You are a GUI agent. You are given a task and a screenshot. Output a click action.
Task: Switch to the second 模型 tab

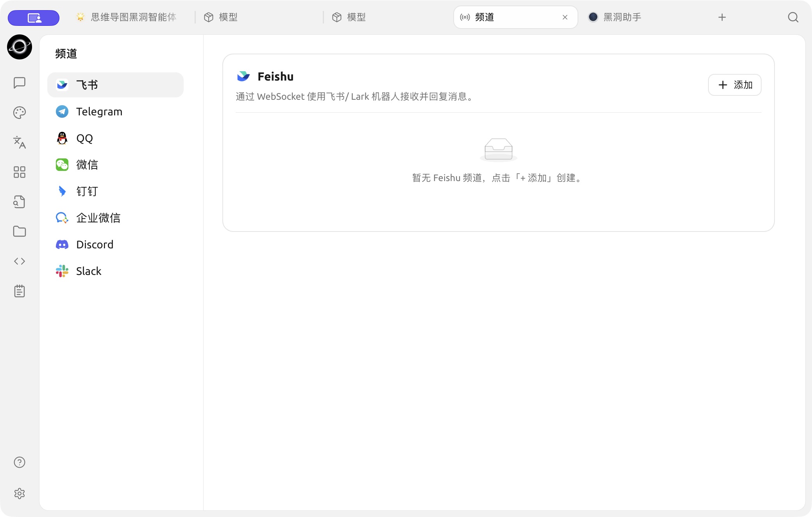pyautogui.click(x=388, y=17)
